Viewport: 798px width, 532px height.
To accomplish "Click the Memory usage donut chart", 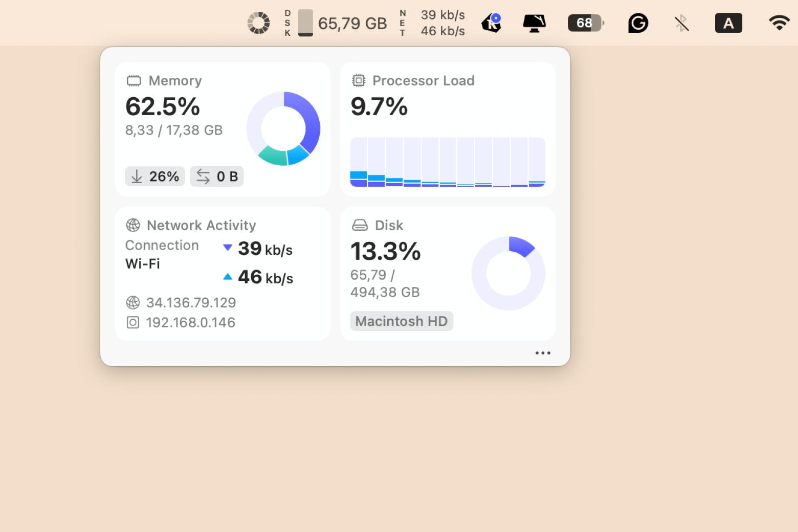I will [283, 128].
